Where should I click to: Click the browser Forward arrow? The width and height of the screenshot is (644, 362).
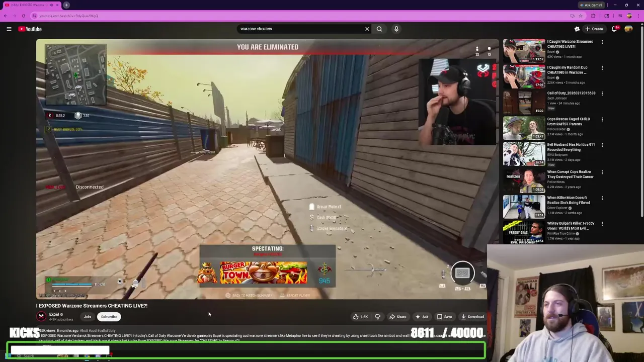14,16
